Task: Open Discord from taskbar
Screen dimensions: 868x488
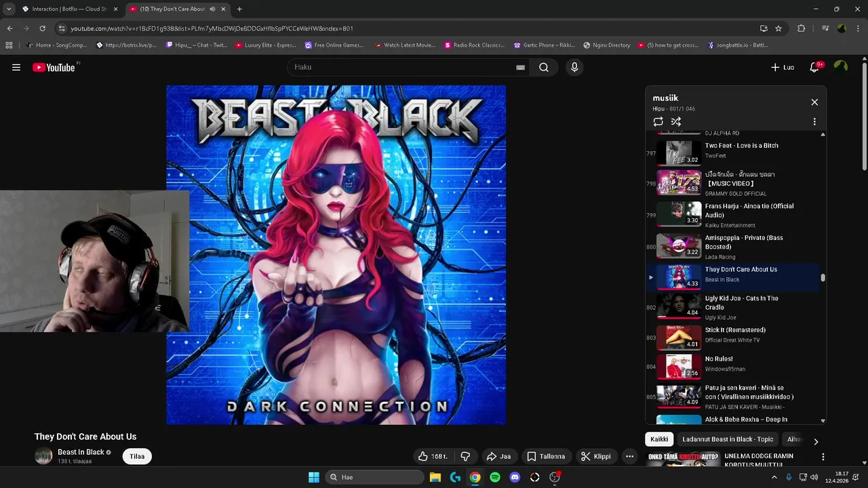Action: [515, 477]
